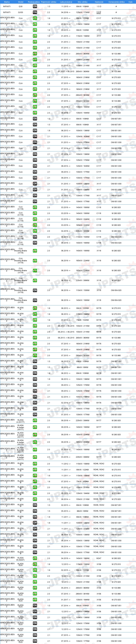Image resolution: width=136 pixels, height=644 pixels.
Task: Click PB icon for CLA 280kW / 381KM C117
Action: click(35, 95)
